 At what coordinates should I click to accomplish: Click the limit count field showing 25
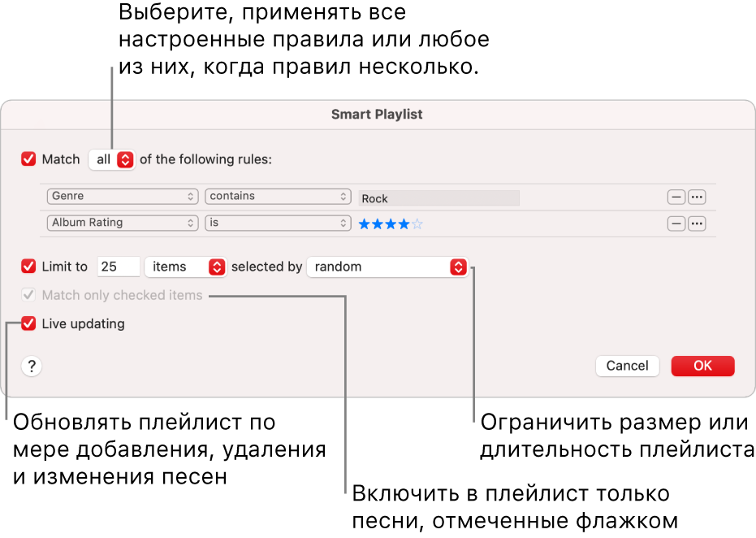click(x=119, y=267)
